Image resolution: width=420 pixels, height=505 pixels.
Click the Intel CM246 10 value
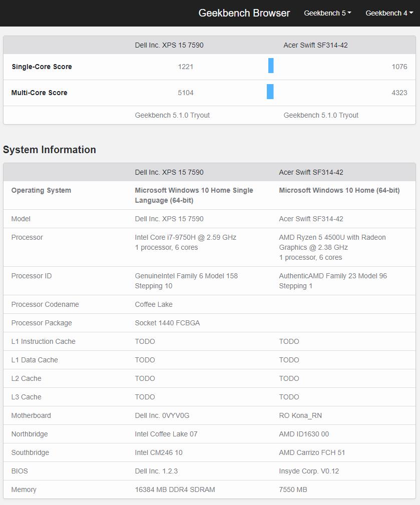(159, 452)
